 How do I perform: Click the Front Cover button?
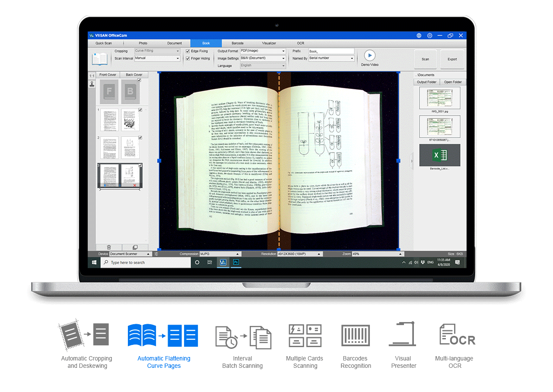coord(108,75)
